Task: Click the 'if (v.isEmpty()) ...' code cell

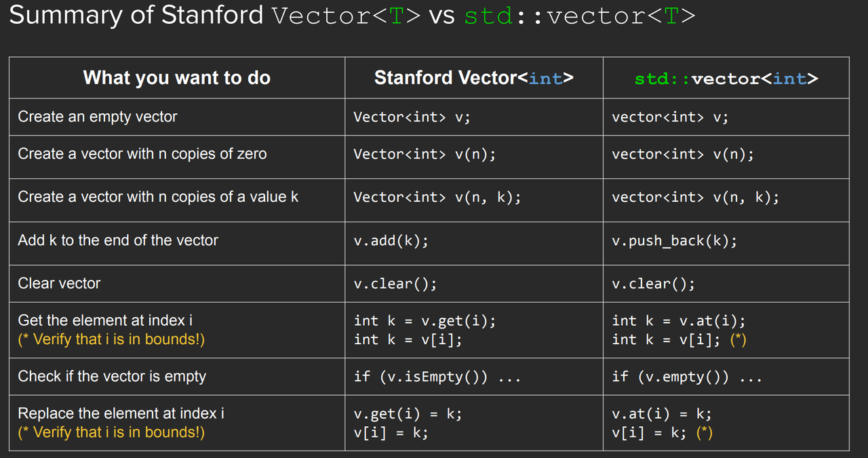Action: (x=437, y=377)
